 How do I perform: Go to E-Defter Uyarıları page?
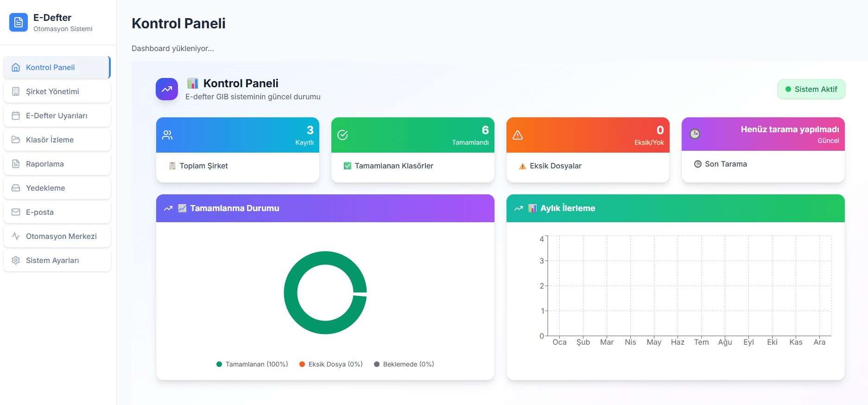57,116
